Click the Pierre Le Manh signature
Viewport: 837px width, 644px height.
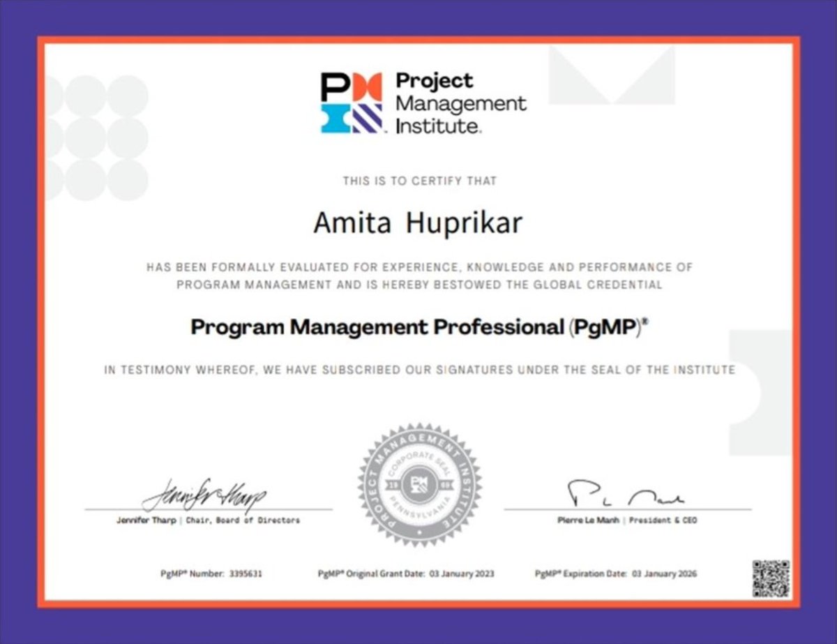(626, 494)
